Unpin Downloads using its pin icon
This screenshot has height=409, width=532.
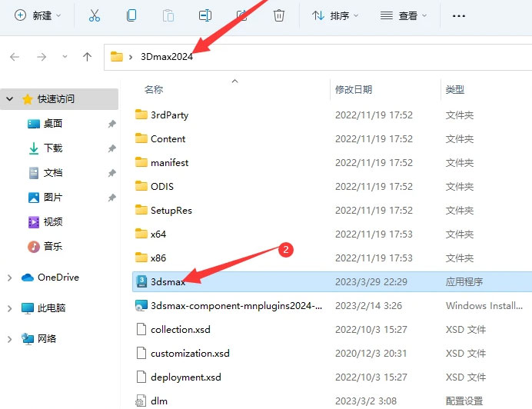pyautogui.click(x=112, y=148)
